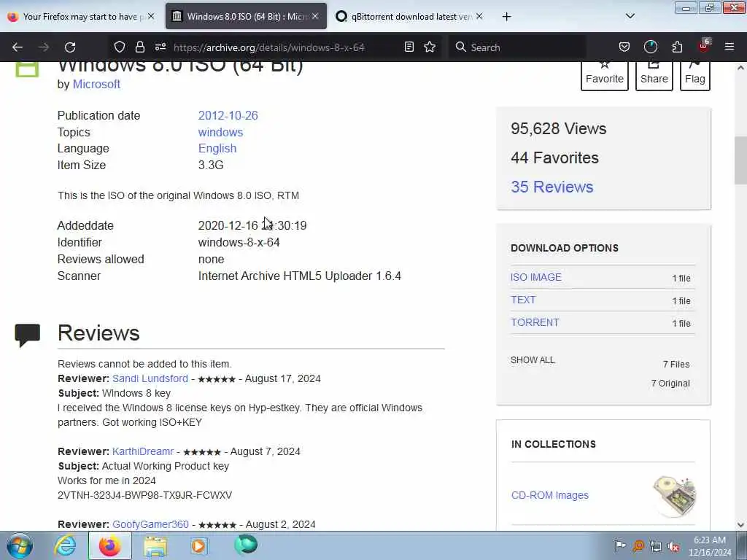Reload the current page
The image size is (747, 560).
[70, 47]
